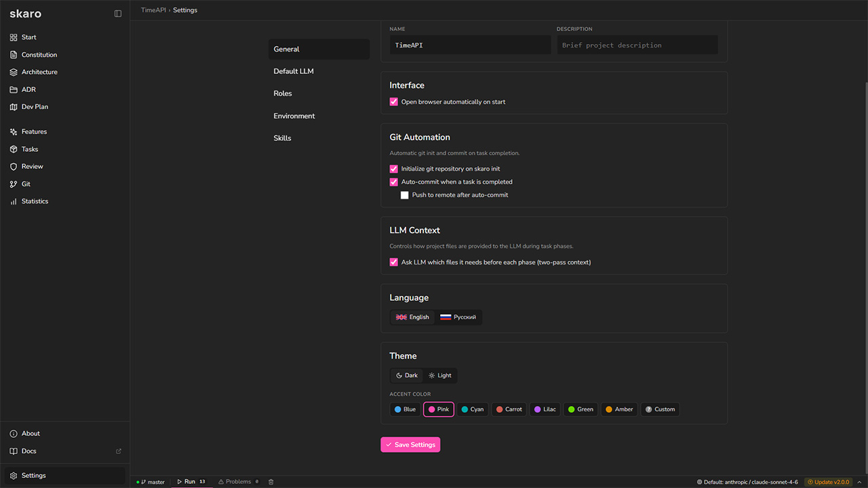Open the Statistics bar chart icon

[x=14, y=201]
